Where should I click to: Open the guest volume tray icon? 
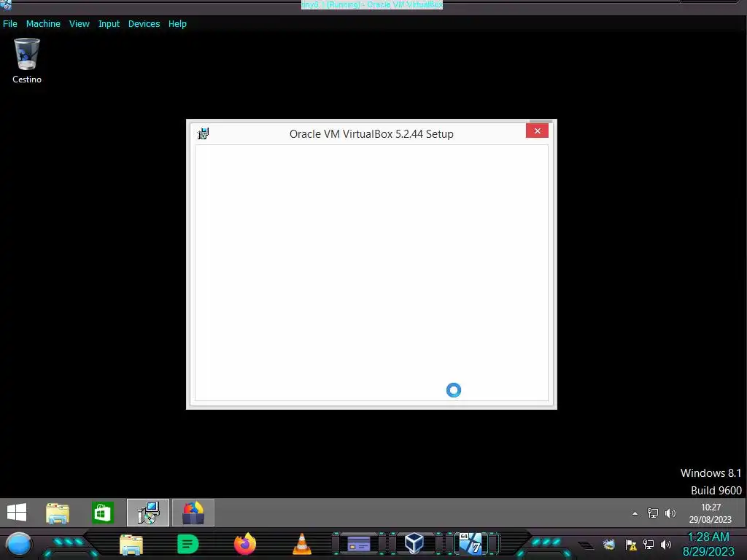(670, 513)
